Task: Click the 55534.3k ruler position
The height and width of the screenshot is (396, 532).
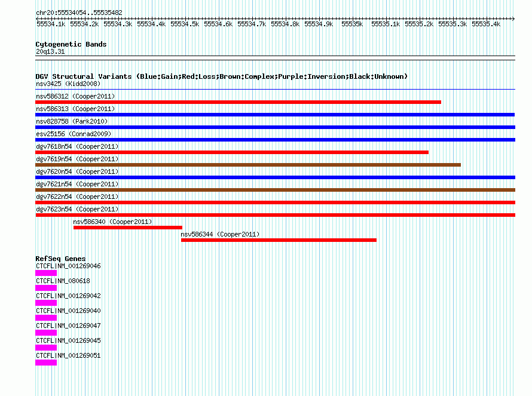Action: tap(118, 24)
